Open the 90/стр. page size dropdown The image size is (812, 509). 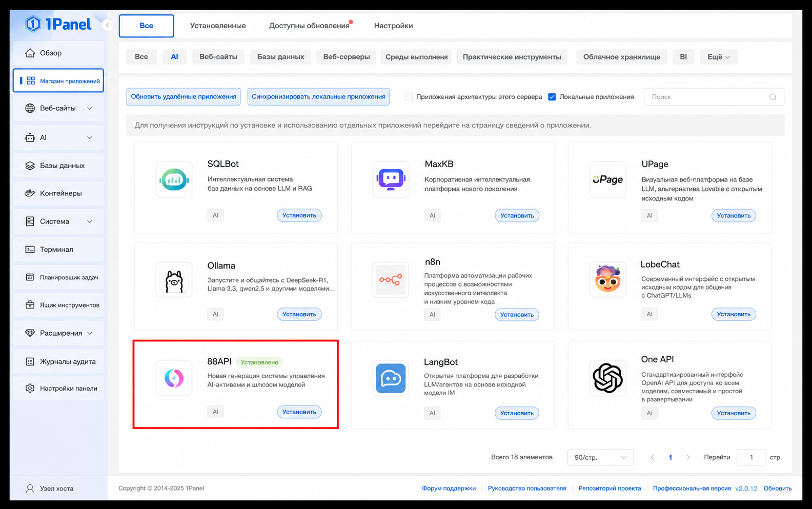(600, 457)
